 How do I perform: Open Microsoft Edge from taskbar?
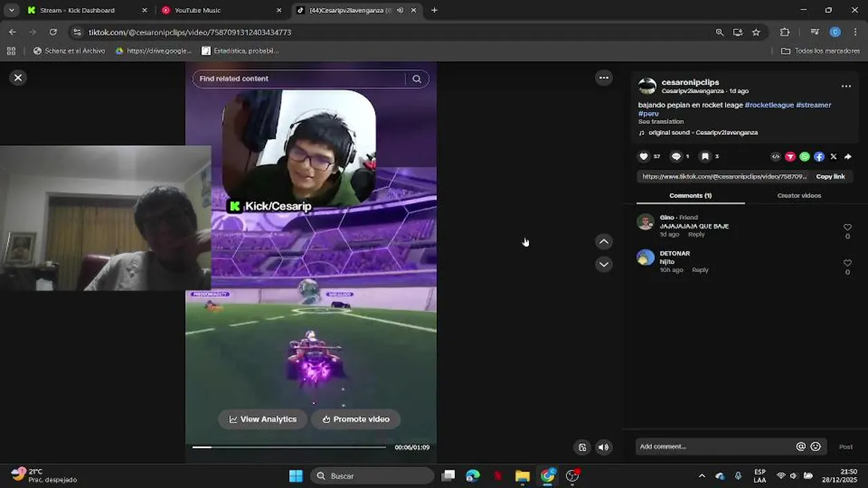coord(473,476)
